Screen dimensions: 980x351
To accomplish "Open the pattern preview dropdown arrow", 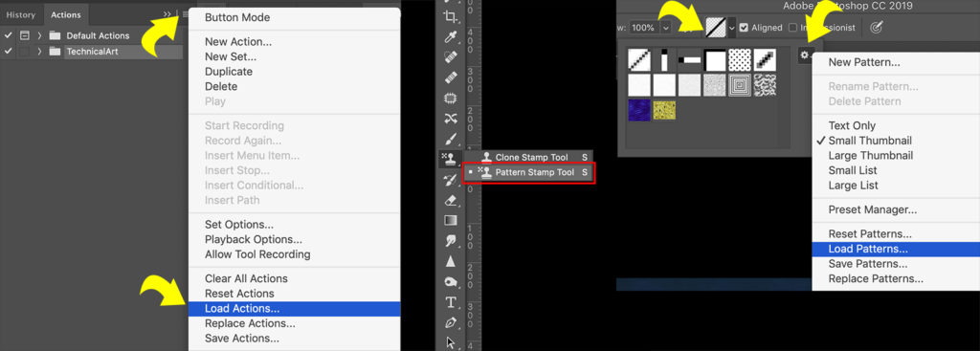I will click(x=732, y=28).
